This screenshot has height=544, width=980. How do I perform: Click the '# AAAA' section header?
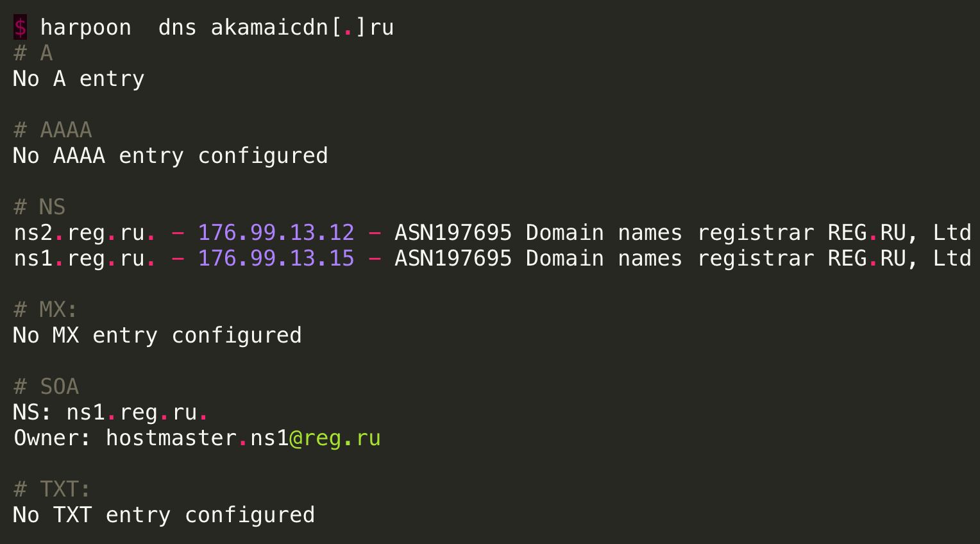pos(53,130)
